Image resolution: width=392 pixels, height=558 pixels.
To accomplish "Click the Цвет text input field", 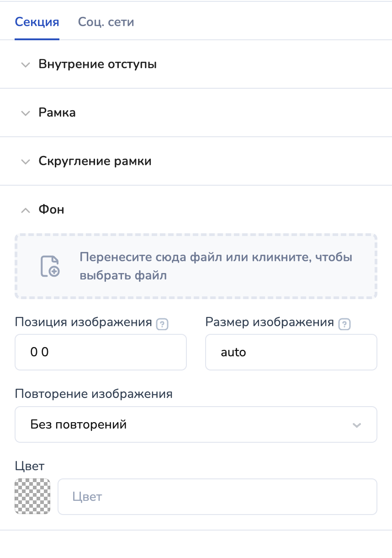I will (217, 497).
